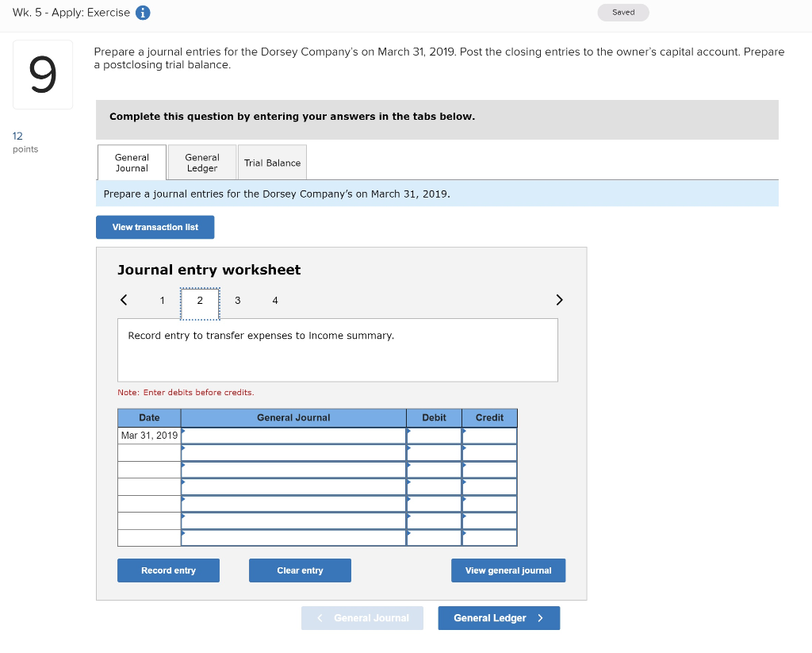Open the Credit field dropdown on the second row

coord(488,452)
